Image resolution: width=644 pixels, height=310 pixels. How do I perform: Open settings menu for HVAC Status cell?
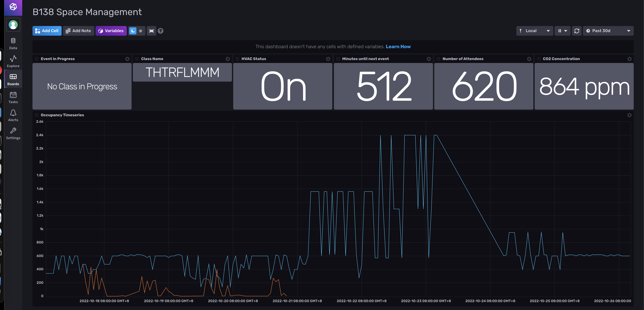click(x=328, y=59)
